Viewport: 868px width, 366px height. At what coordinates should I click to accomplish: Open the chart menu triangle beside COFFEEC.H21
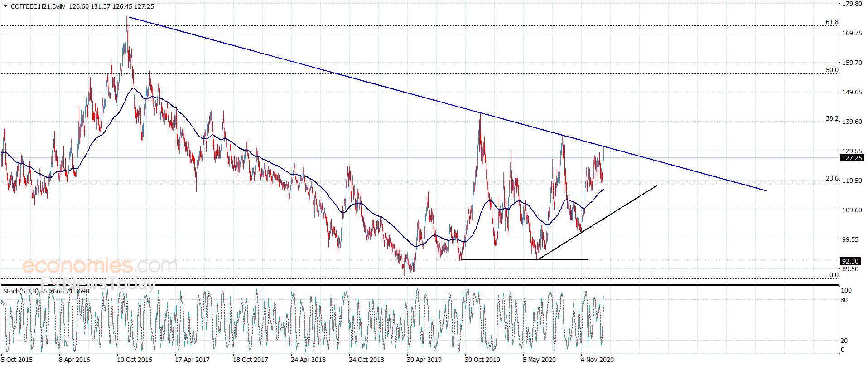point(5,6)
